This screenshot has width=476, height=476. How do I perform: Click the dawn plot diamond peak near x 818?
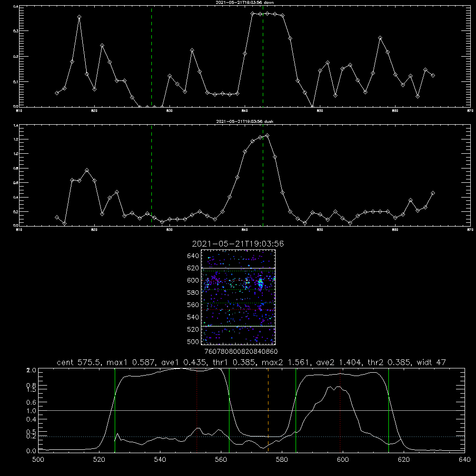(x=79, y=17)
